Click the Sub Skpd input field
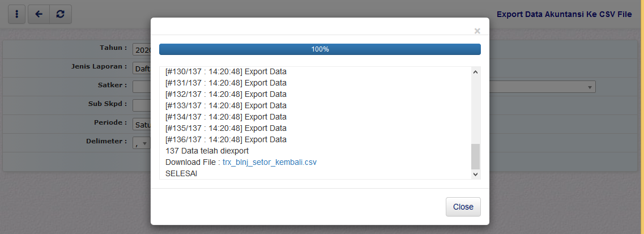The image size is (644, 234). click(x=142, y=105)
